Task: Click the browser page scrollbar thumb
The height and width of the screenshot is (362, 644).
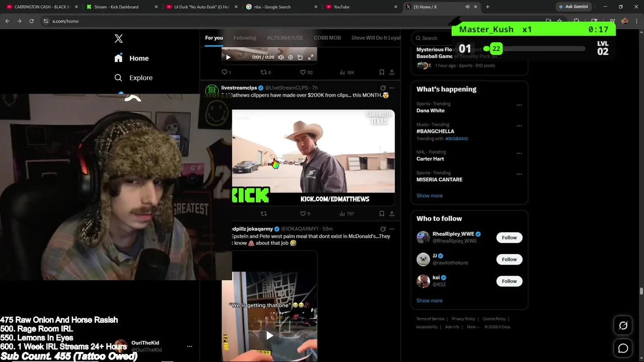Action: click(641, 292)
